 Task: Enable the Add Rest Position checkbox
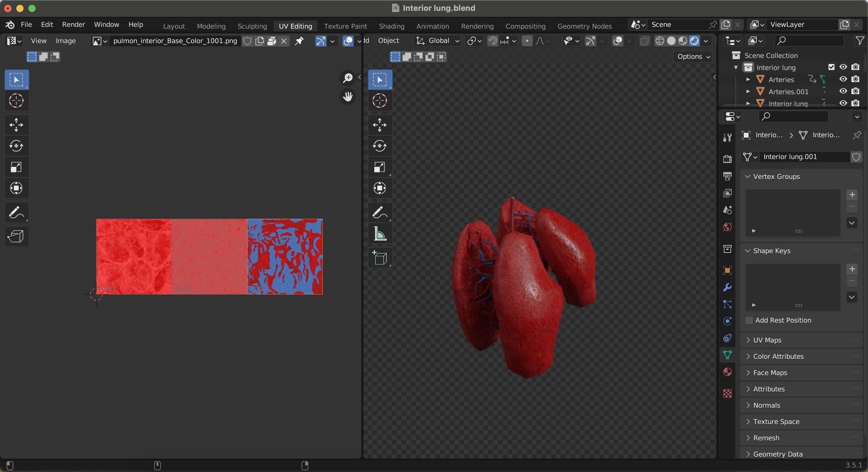coord(749,320)
